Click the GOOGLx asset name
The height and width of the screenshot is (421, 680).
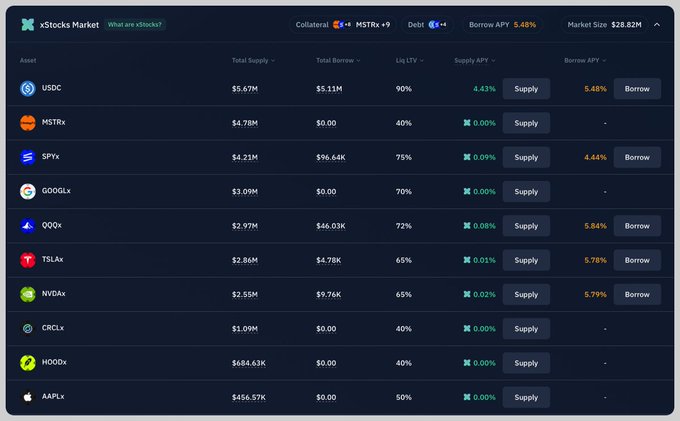56,191
